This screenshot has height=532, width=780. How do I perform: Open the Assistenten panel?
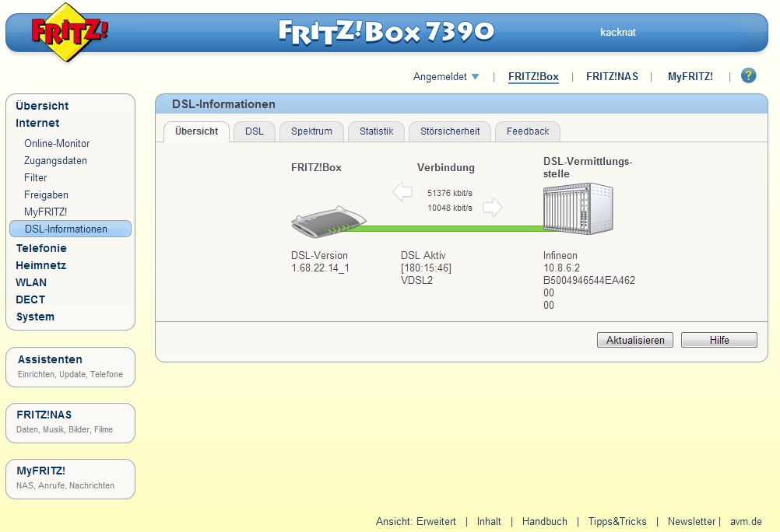click(x=70, y=367)
